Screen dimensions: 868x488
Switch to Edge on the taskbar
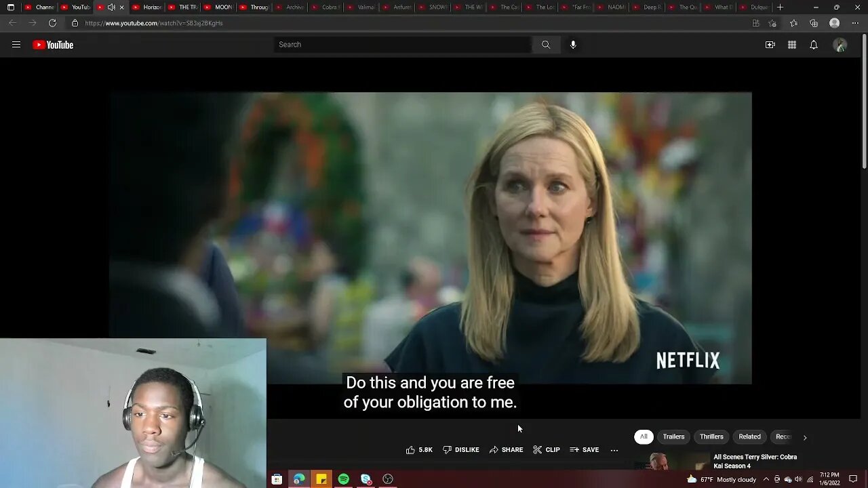[x=299, y=479]
